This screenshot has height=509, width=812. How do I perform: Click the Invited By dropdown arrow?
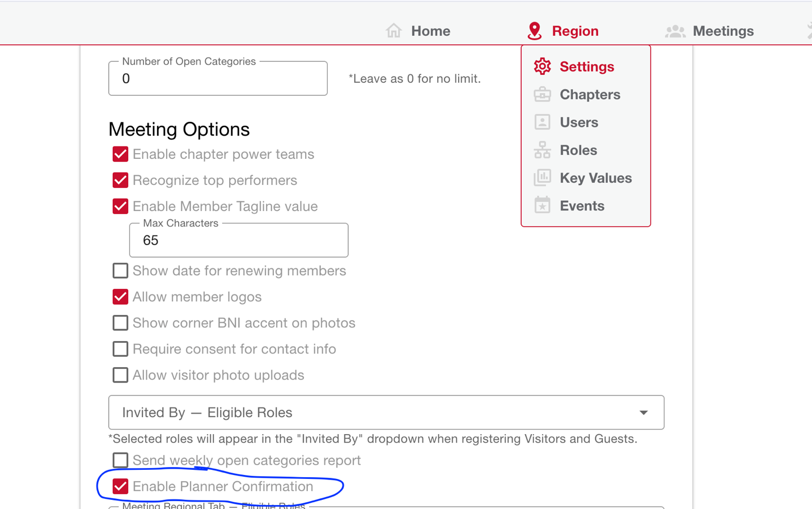click(644, 413)
